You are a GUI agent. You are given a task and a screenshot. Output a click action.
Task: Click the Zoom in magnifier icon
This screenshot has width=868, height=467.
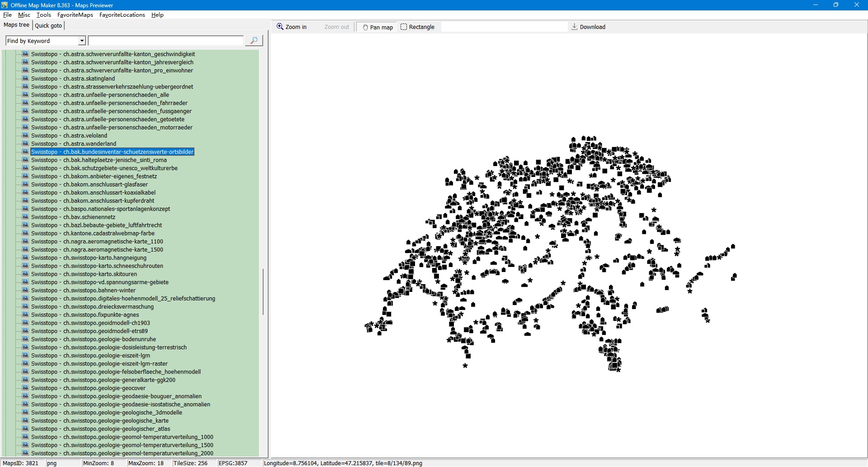tap(280, 27)
